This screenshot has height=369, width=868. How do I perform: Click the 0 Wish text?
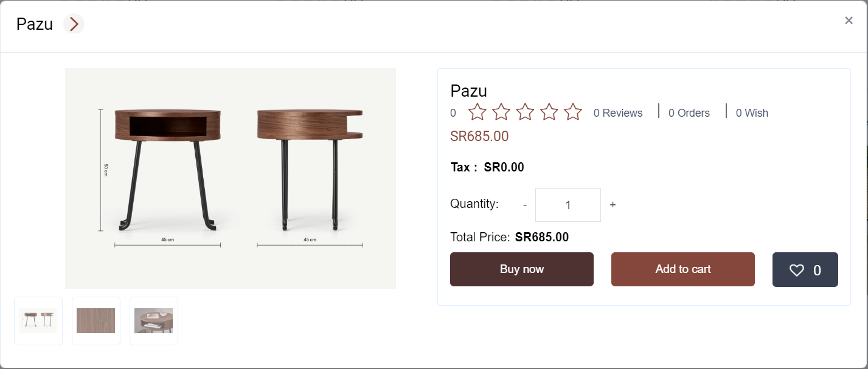752,113
